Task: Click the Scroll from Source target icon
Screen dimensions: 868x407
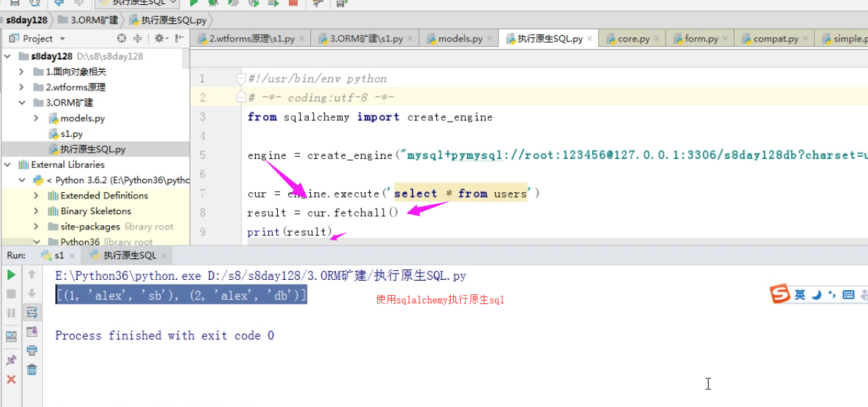Action: (x=122, y=39)
